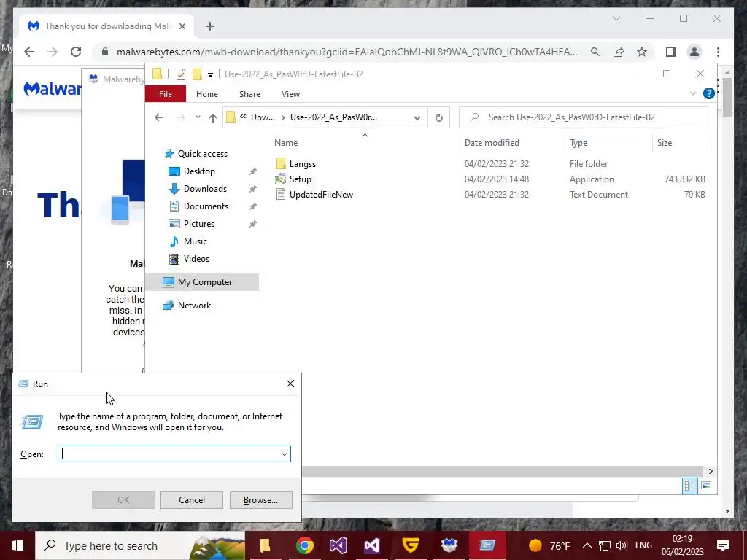Bookmark this page with the star icon
Image resolution: width=747 pixels, height=560 pixels.
point(642,52)
